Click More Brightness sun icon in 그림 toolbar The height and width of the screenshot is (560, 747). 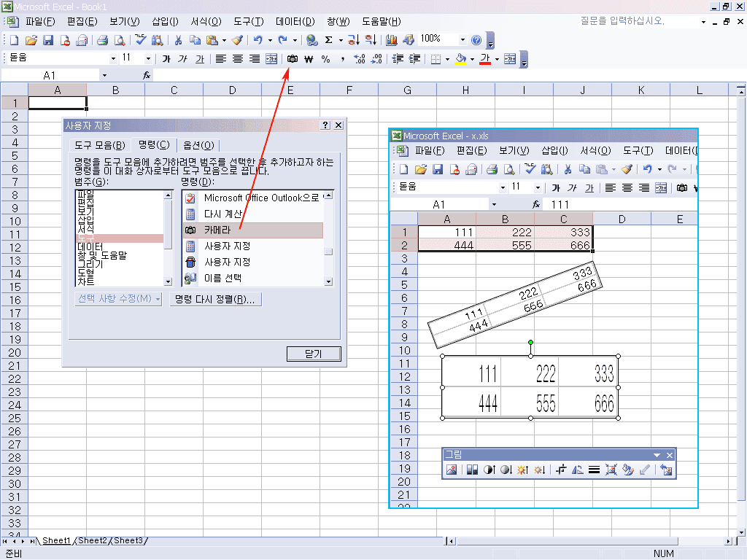[522, 470]
